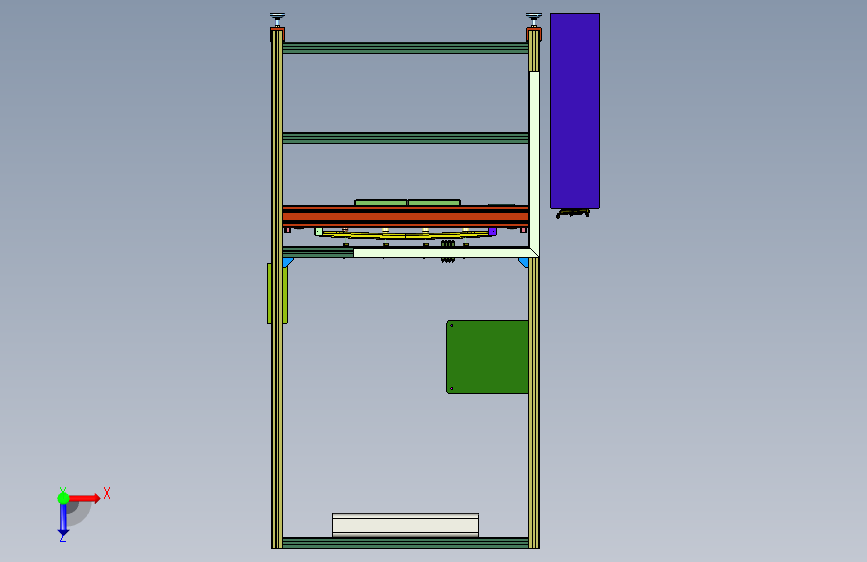The width and height of the screenshot is (867, 562).
Task: Click the blue Z axis arrow of triad
Action: tap(63, 521)
